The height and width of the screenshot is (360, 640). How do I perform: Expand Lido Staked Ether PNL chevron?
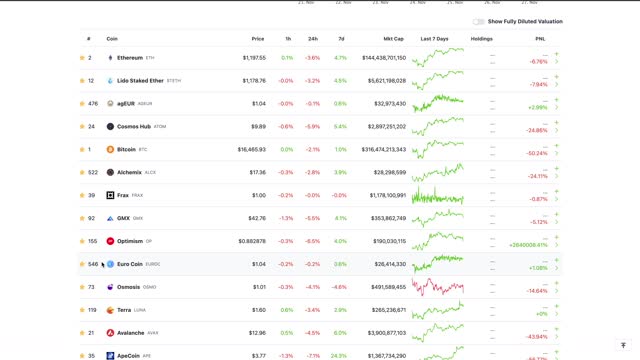click(556, 84)
